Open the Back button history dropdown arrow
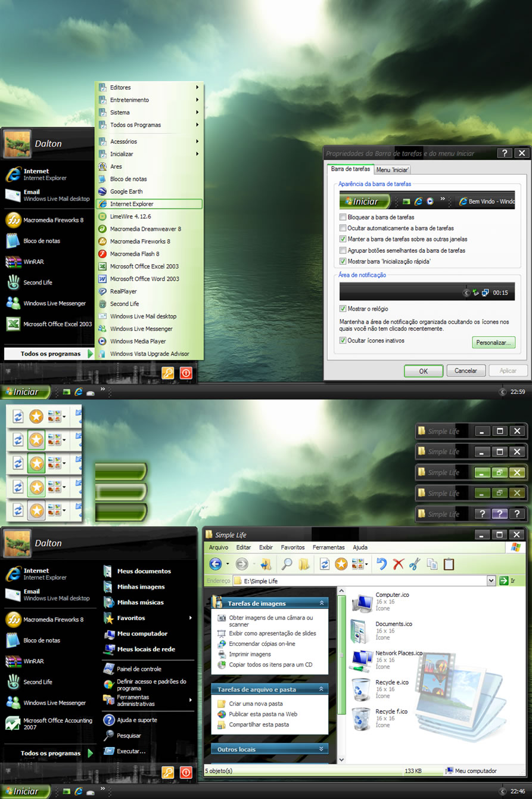The width and height of the screenshot is (532, 799). tap(228, 564)
